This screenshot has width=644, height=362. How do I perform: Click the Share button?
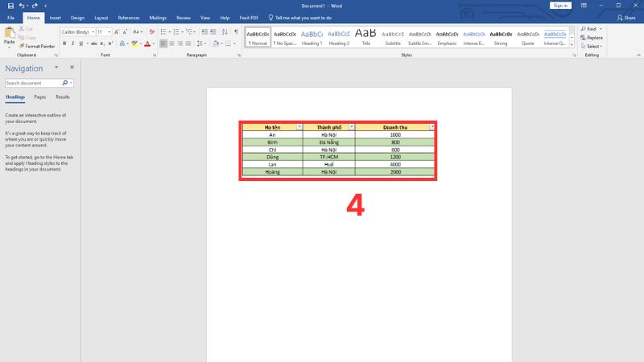pos(625,17)
